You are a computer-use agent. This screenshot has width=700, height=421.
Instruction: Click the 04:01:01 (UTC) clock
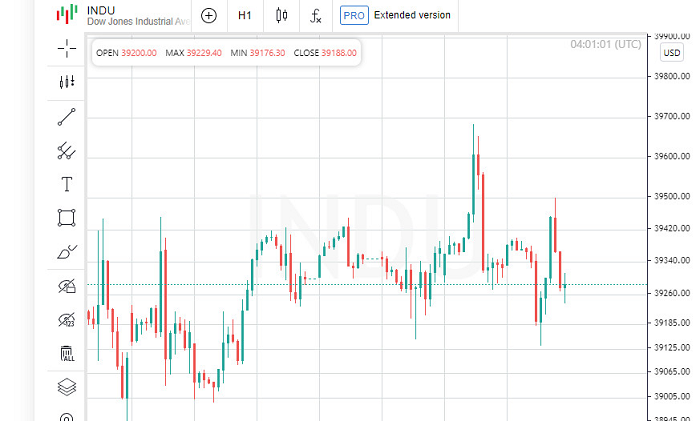pos(605,44)
